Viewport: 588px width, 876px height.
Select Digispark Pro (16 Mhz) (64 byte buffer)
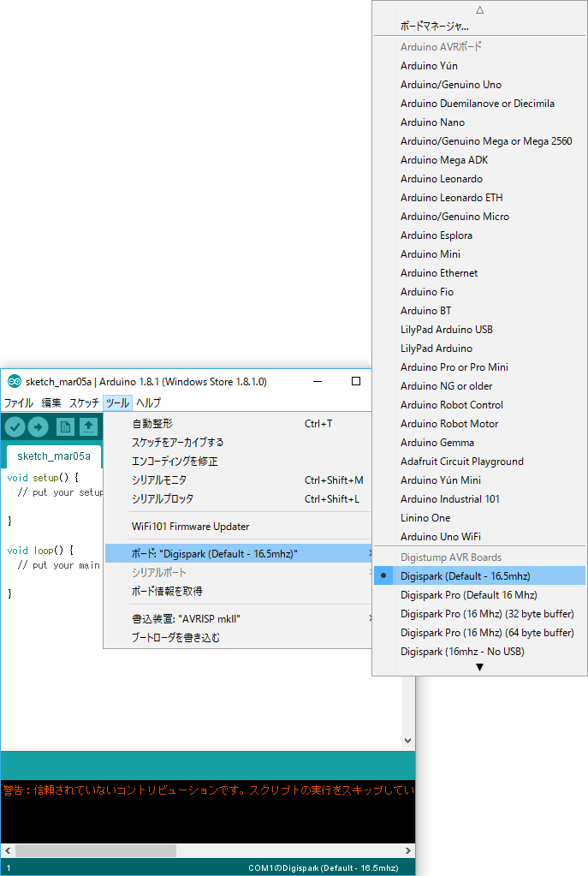pyautogui.click(x=479, y=633)
